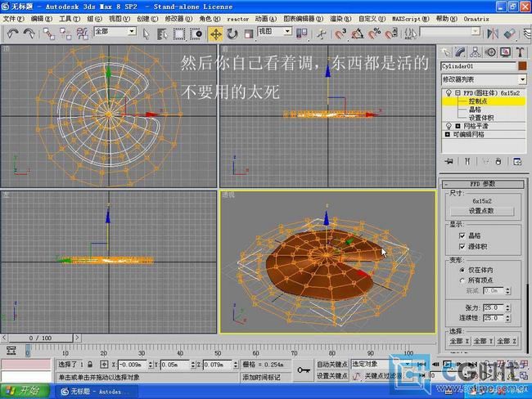
Task: Collapse the FFD (圆柱体) modifier tree
Action: tap(458, 92)
